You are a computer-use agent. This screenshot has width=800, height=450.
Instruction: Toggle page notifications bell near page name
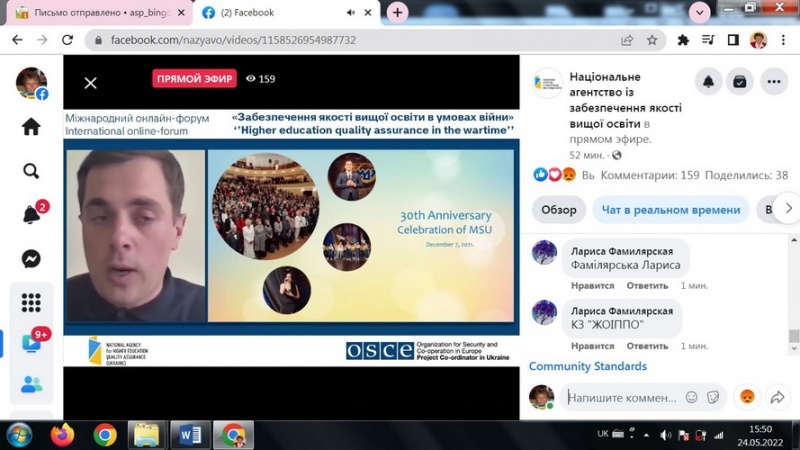(x=708, y=82)
